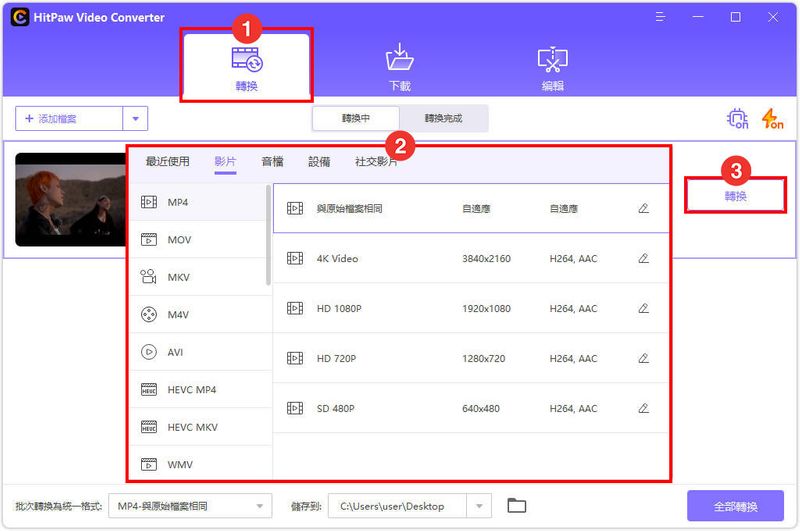800x531 pixels.
Task: Edit the HD 1080P preset pencil icon
Action: pos(643,308)
